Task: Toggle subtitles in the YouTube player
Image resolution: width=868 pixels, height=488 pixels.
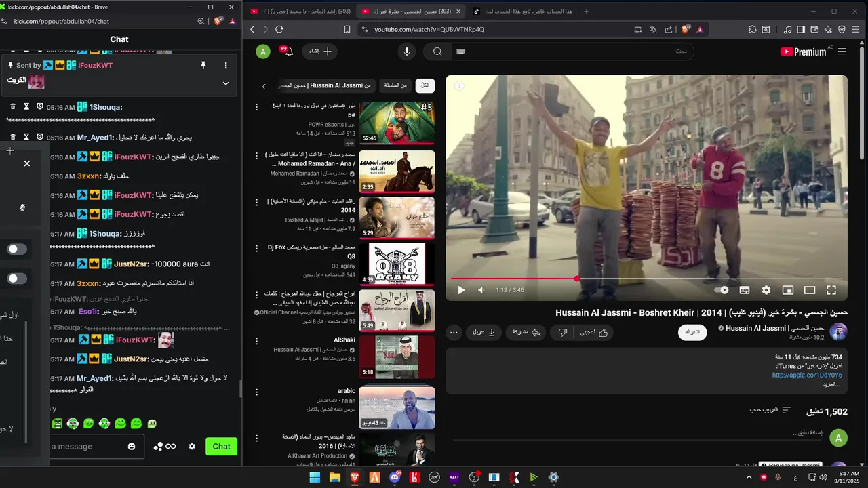Action: pyautogui.click(x=745, y=290)
